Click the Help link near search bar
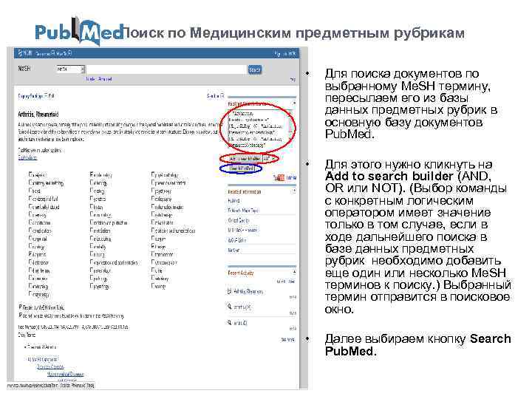This screenshot has height=399, width=532. pos(293,79)
